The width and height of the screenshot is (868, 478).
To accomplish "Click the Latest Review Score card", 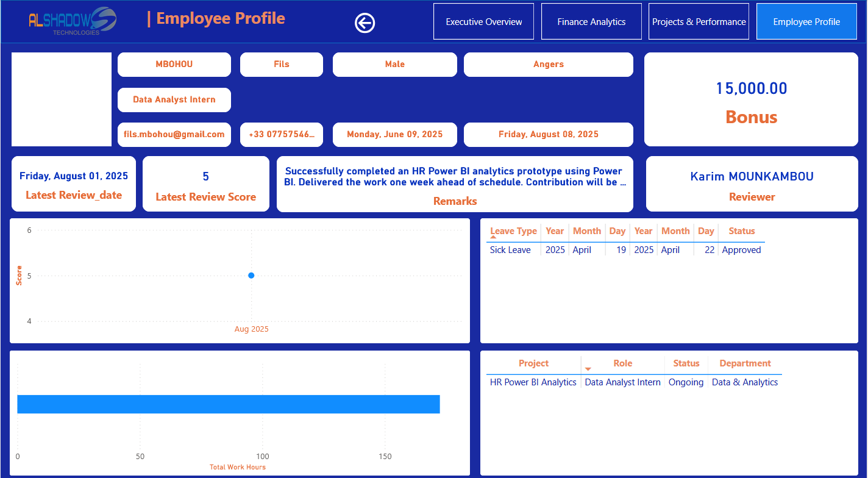I will [206, 184].
